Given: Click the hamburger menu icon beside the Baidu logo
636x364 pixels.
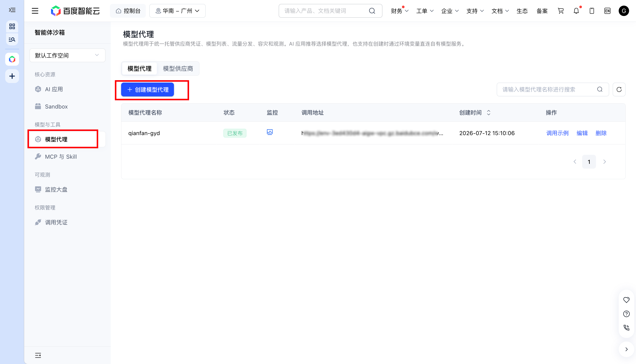Looking at the screenshot, I should coord(35,11).
